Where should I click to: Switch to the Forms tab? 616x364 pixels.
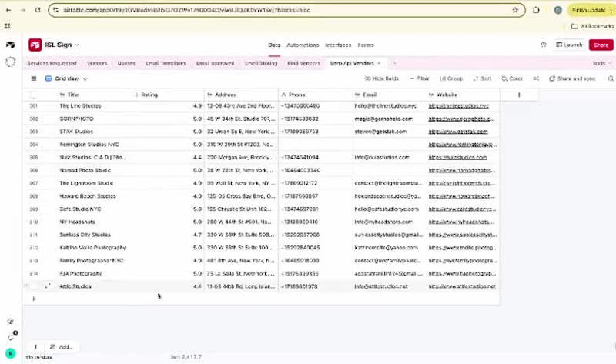click(365, 45)
